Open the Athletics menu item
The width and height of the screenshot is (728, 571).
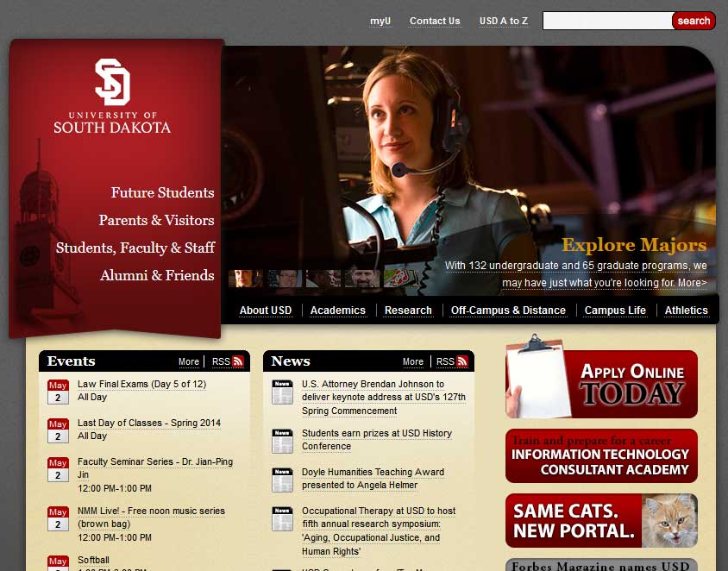[x=687, y=311]
